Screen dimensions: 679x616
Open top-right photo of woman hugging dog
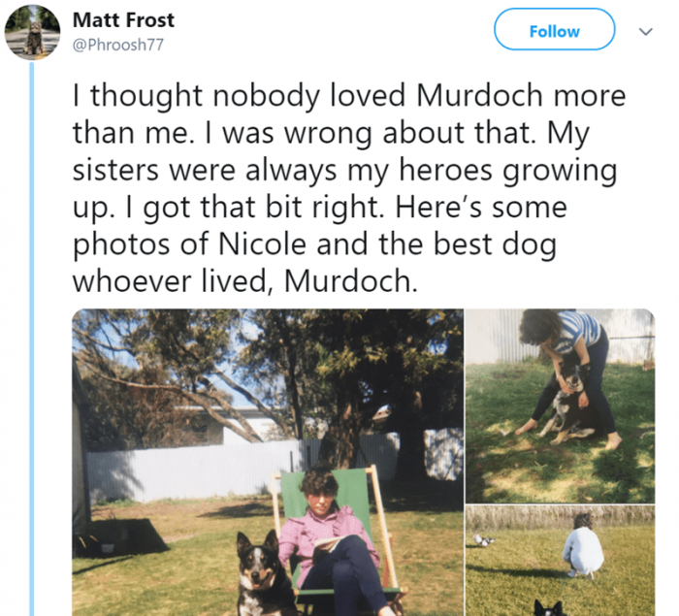pyautogui.click(x=561, y=405)
